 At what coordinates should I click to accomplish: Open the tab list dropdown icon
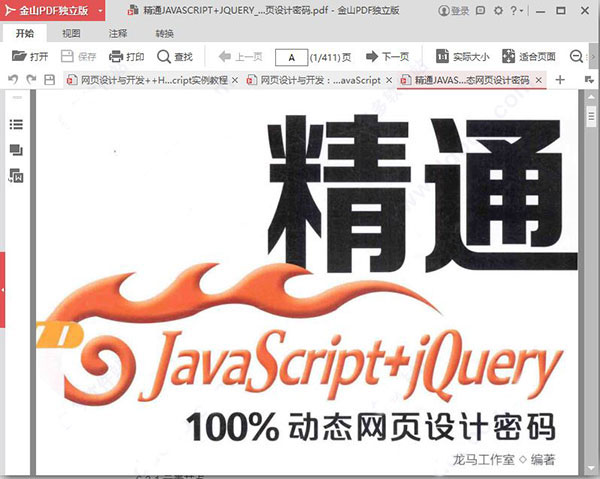(x=589, y=80)
